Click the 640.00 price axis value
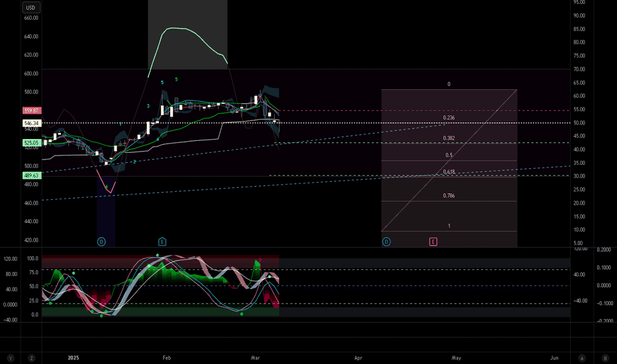This screenshot has height=364, width=617. [x=31, y=36]
